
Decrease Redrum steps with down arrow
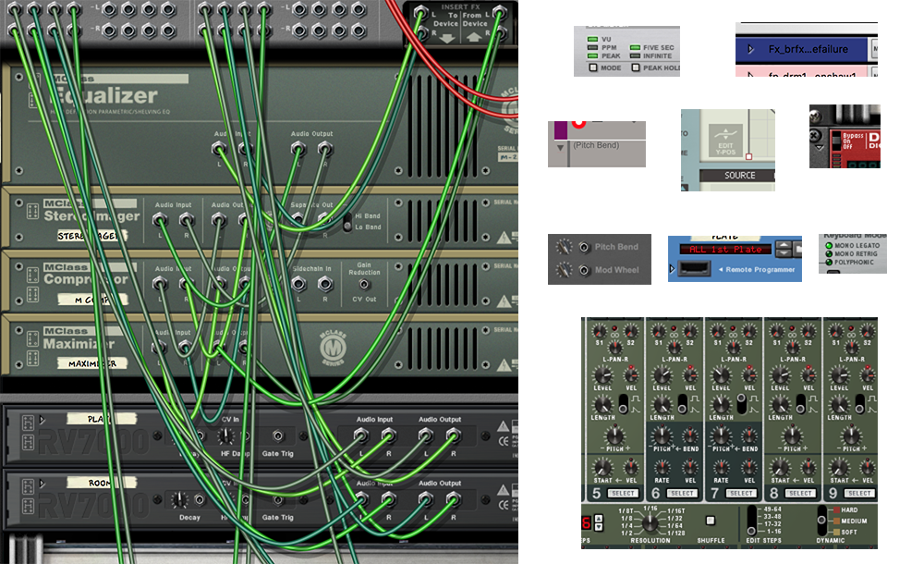pos(599,527)
